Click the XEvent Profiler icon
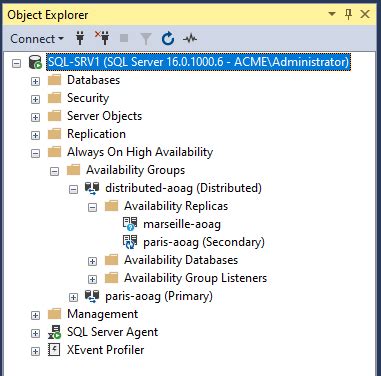This screenshot has width=381, height=376. (x=54, y=350)
